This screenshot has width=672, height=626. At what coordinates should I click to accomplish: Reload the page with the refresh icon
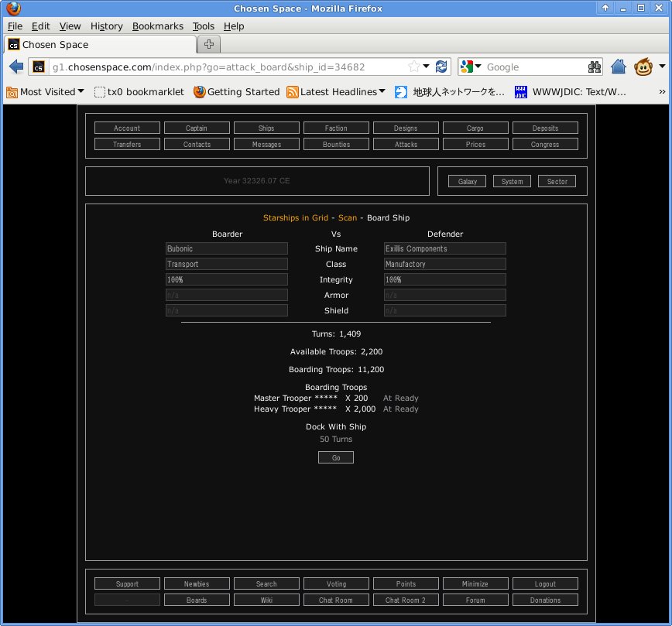[441, 67]
